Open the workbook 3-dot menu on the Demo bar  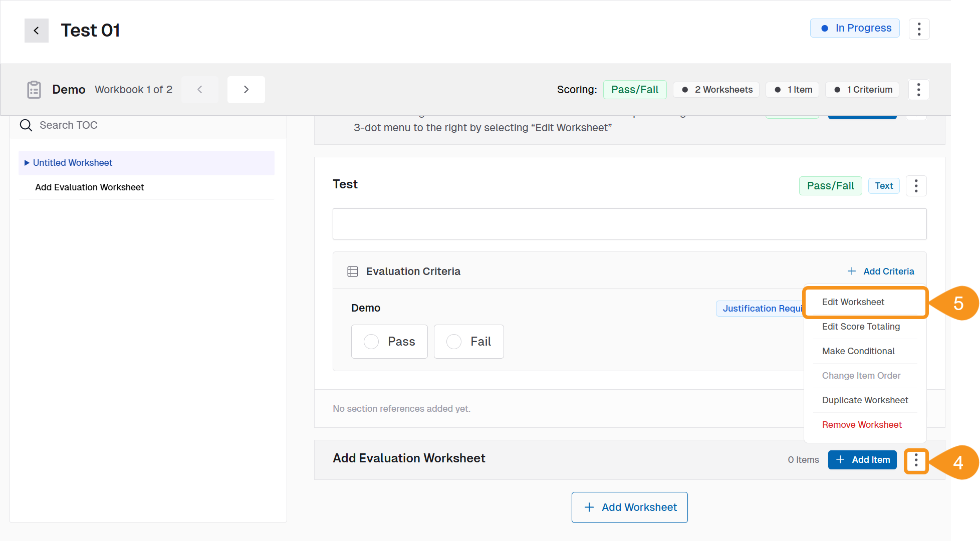[919, 89]
